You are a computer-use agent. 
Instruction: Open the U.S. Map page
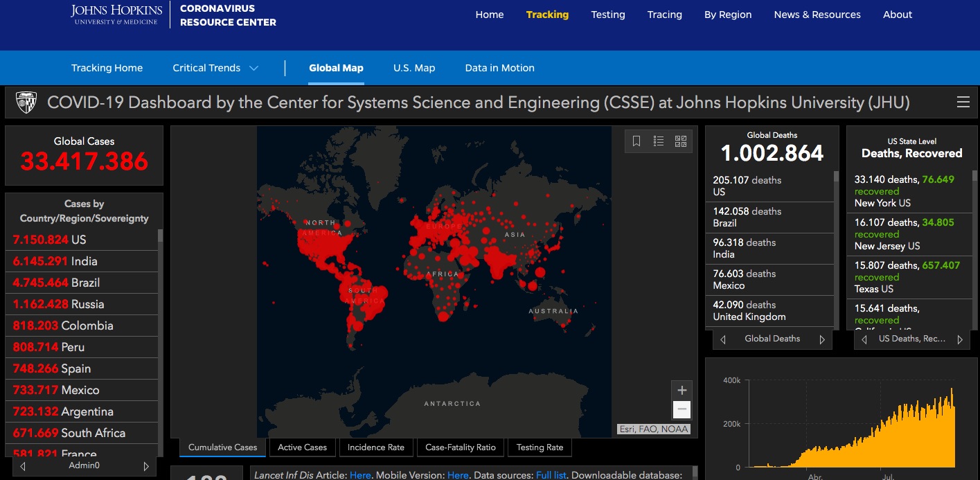click(x=414, y=68)
